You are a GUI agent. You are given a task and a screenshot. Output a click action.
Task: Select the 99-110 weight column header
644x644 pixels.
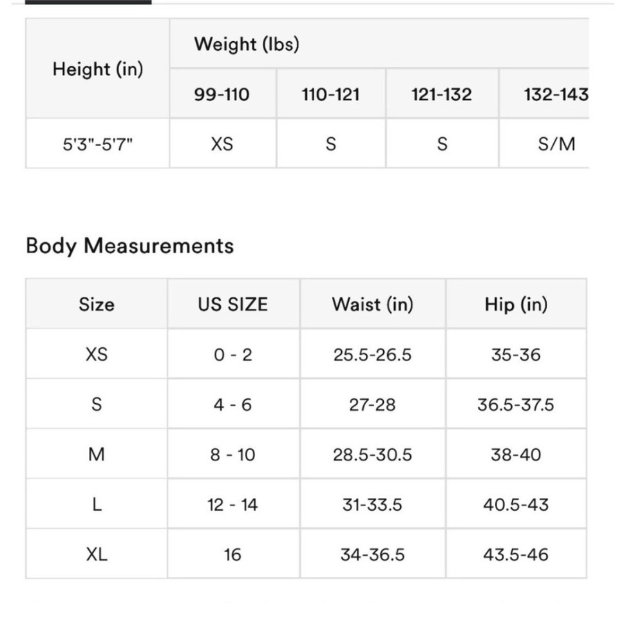[223, 94]
